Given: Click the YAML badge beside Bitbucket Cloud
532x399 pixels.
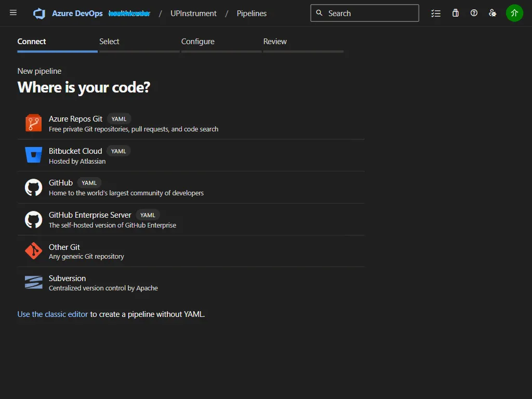Looking at the screenshot, I should [x=118, y=151].
